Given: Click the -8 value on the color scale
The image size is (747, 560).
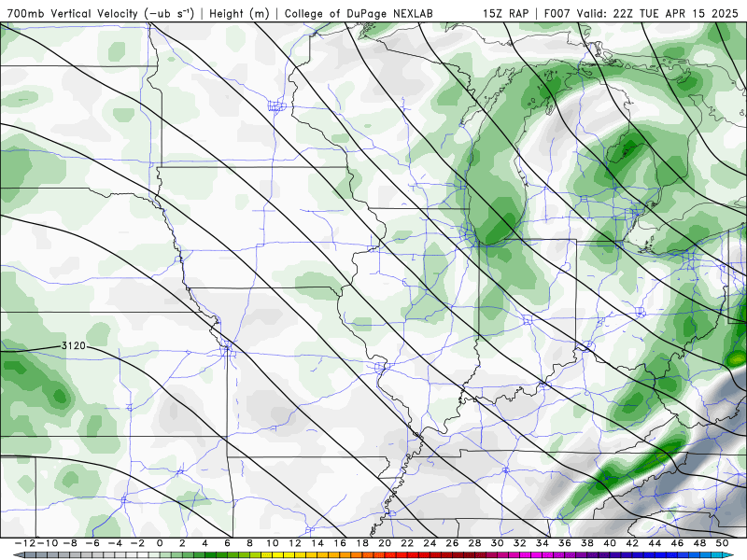Looking at the screenshot, I should tap(70, 543).
